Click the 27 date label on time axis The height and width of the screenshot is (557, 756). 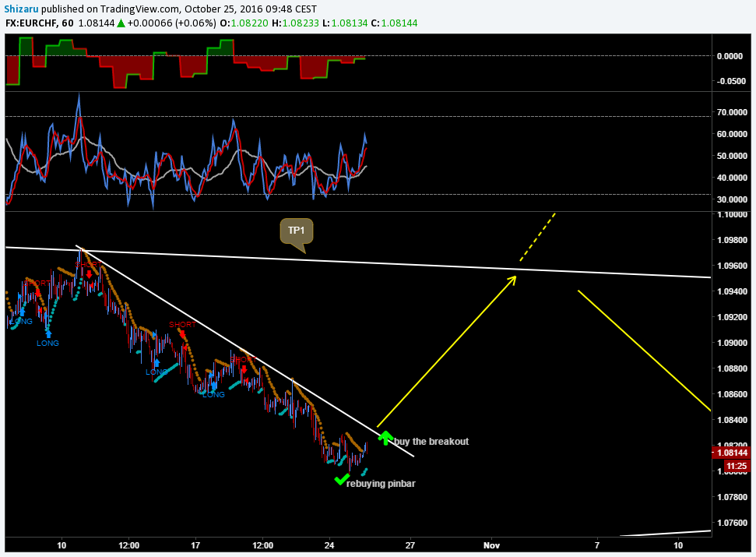pyautogui.click(x=410, y=545)
